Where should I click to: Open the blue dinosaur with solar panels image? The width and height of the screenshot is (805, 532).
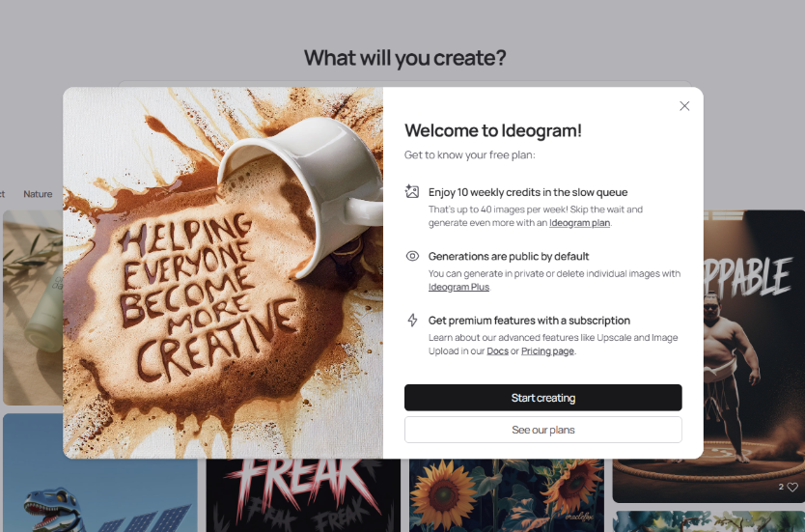100,473
